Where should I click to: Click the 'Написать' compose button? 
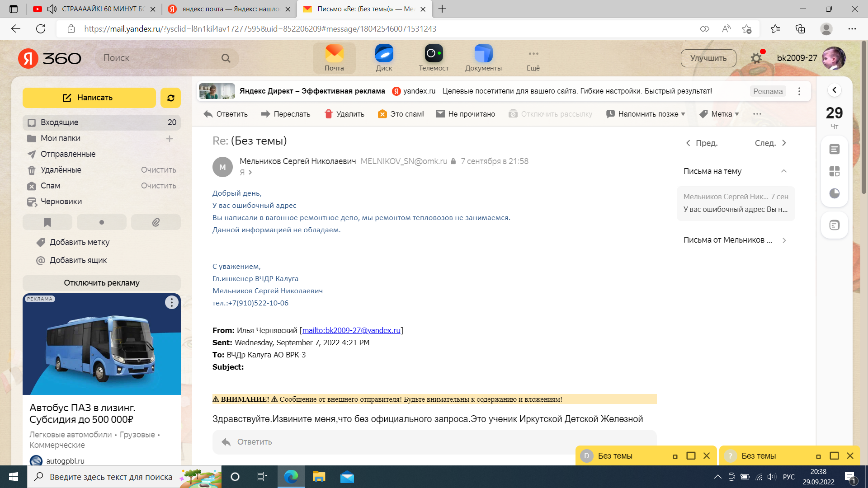click(89, 98)
